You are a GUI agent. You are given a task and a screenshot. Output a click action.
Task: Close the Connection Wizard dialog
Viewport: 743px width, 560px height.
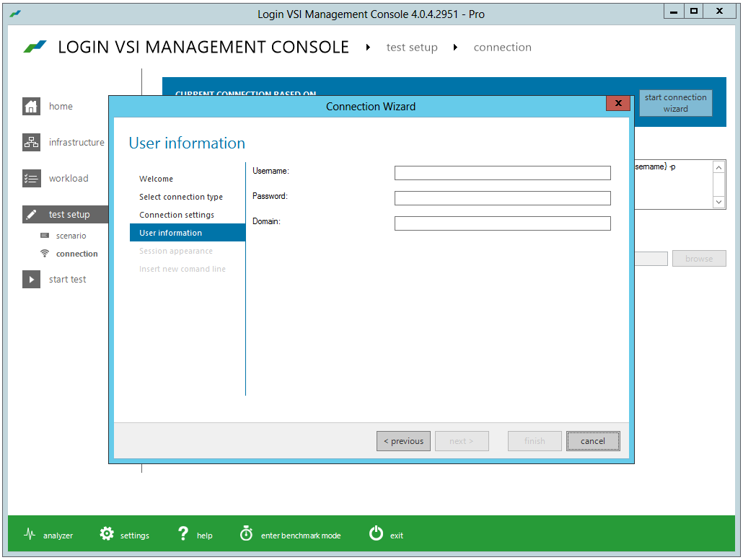tap(618, 103)
